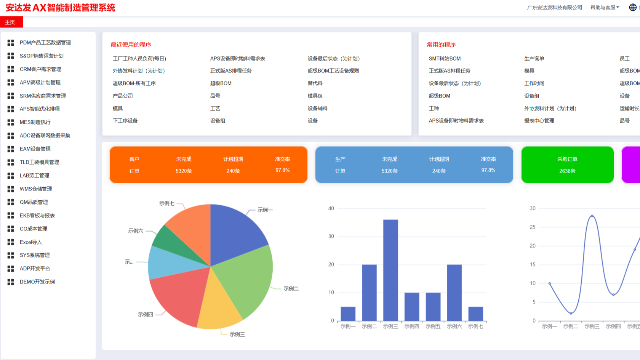The width and height of the screenshot is (640, 360).
Task: Click the grid icon beside PDM menu
Action: point(11,42)
